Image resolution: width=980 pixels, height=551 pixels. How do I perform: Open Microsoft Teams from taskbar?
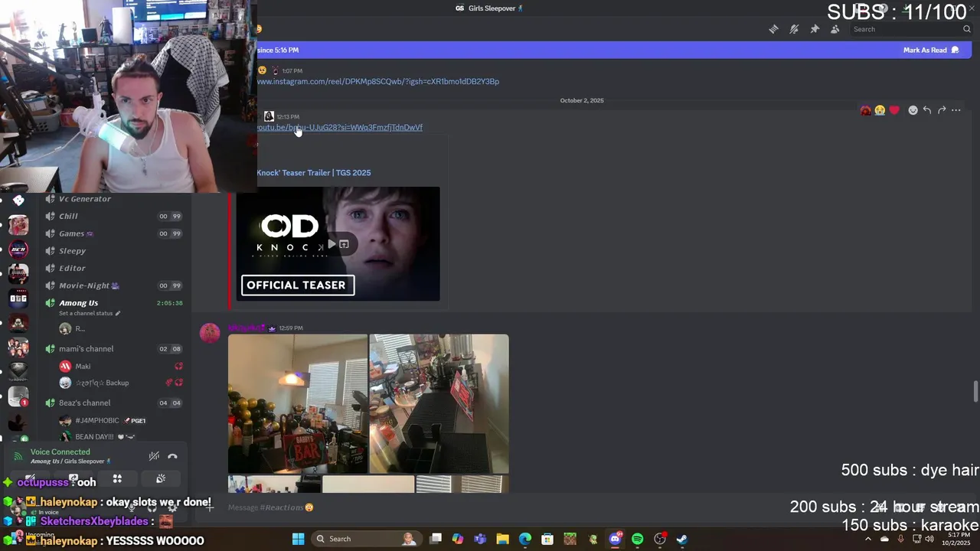(x=480, y=539)
